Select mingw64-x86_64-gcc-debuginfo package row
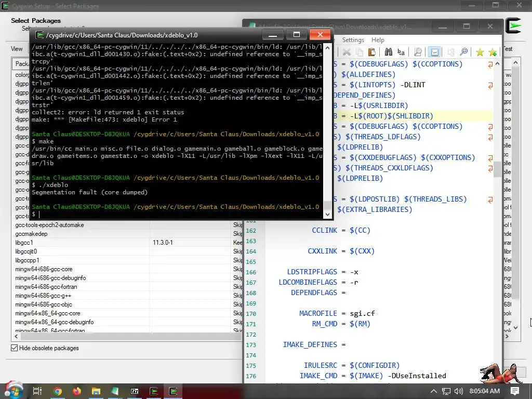The height and width of the screenshot is (399, 532). point(127,322)
